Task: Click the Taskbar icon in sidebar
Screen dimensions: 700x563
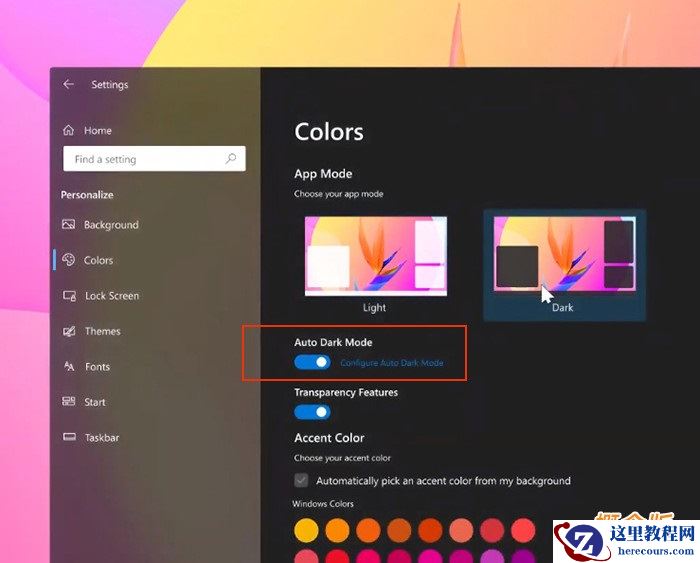Action: click(69, 437)
